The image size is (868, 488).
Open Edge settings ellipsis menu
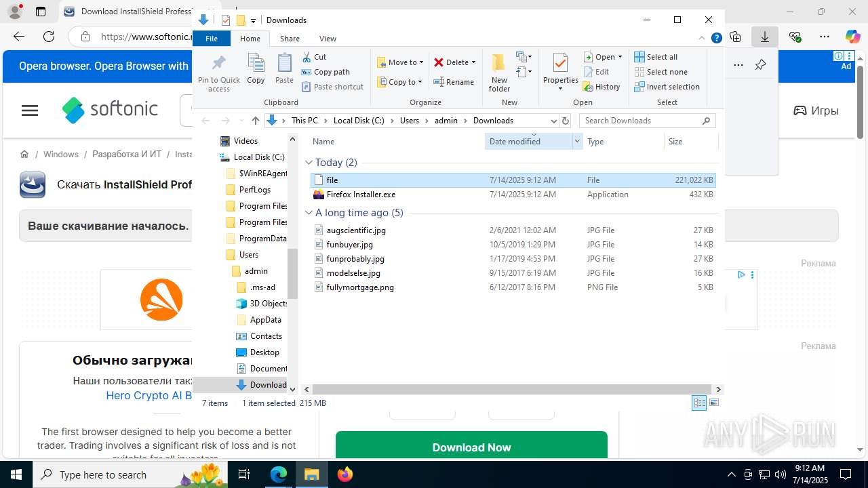pos(825,37)
